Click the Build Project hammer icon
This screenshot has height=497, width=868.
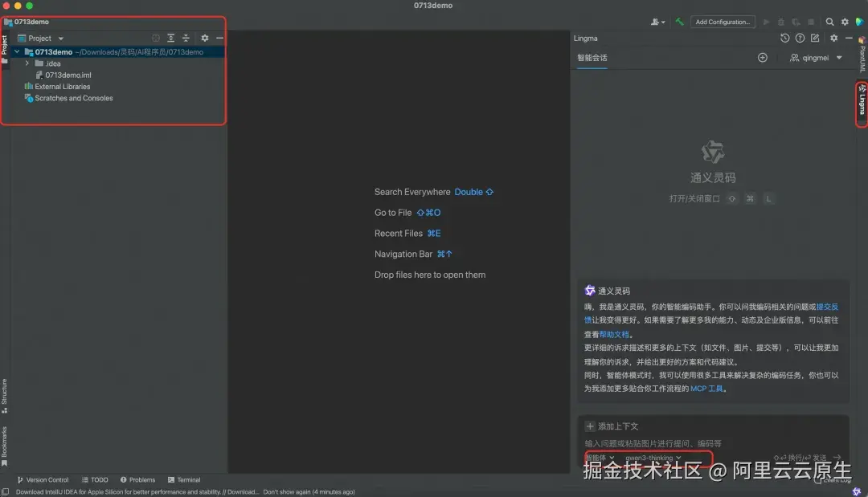point(679,22)
